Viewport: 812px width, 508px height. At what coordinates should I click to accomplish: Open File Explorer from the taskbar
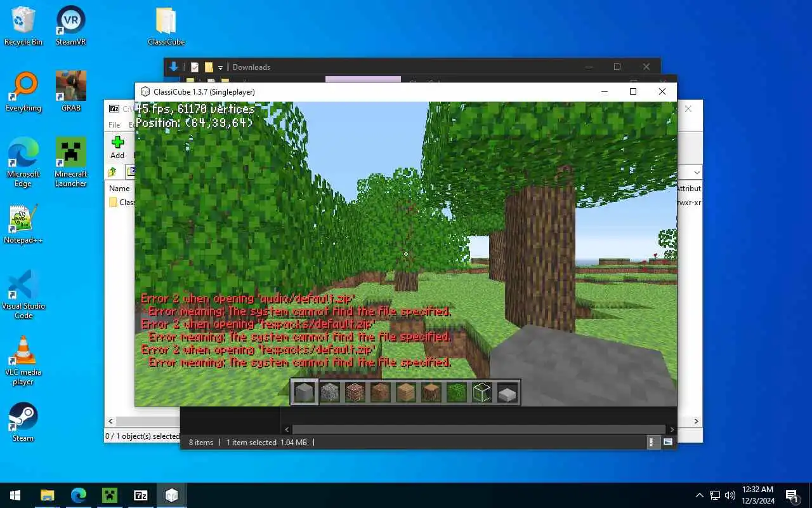(x=48, y=495)
